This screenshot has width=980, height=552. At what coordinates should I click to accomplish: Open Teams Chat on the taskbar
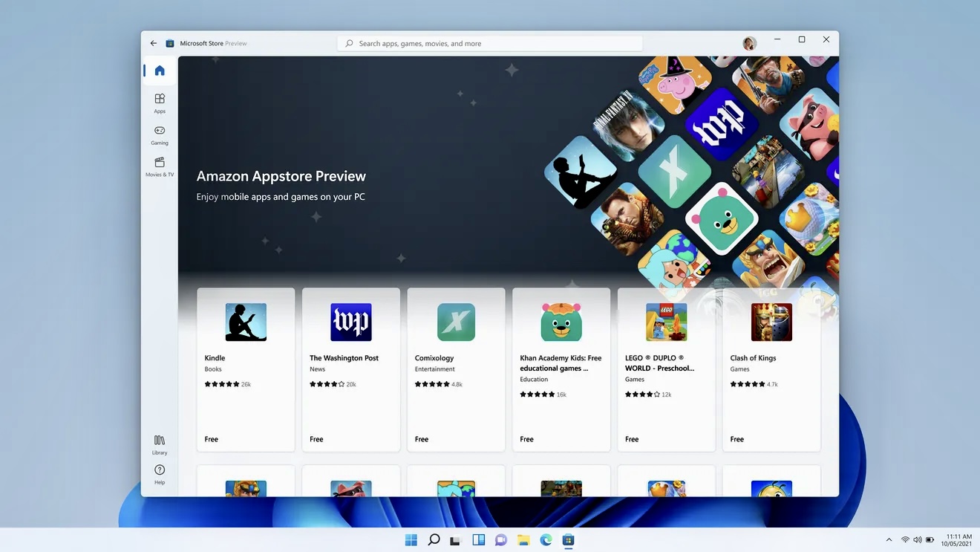(x=501, y=540)
